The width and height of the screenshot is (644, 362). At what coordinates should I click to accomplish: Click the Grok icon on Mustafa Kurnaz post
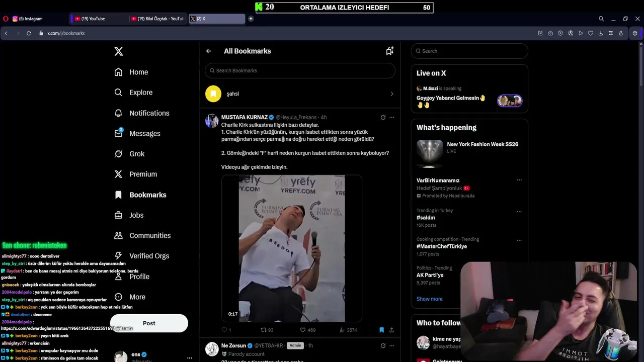pyautogui.click(x=383, y=117)
